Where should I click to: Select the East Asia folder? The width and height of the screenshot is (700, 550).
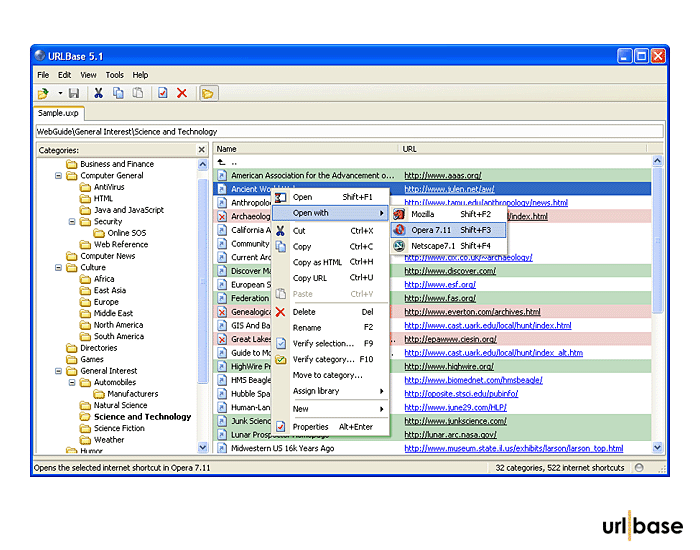110,291
